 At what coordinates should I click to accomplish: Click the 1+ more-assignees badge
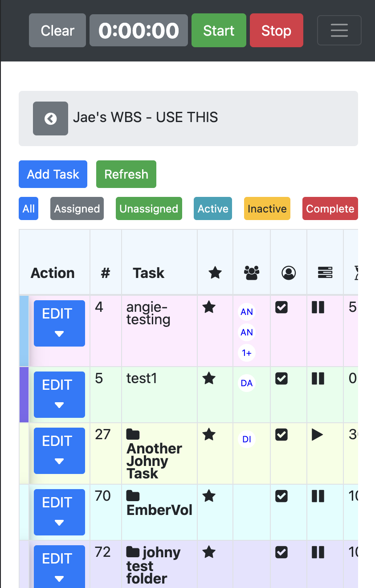click(x=247, y=353)
